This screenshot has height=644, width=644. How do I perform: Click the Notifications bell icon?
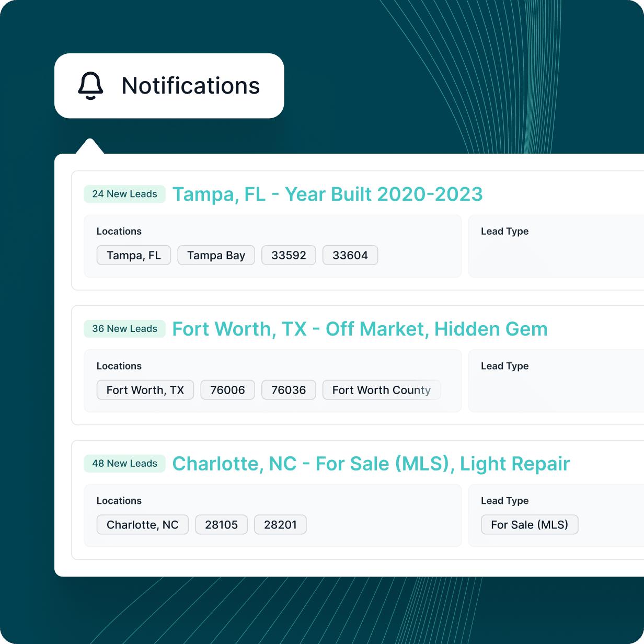click(x=90, y=86)
